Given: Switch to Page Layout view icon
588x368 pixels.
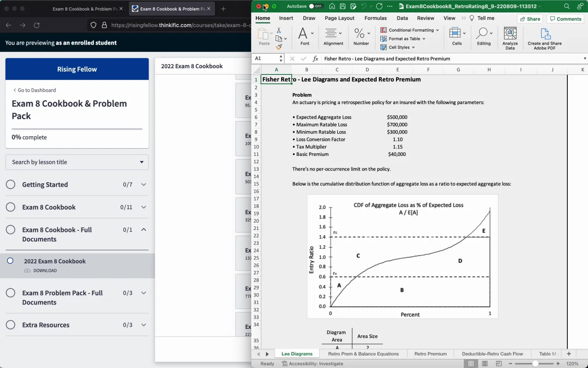Looking at the screenshot, I should coord(485,364).
